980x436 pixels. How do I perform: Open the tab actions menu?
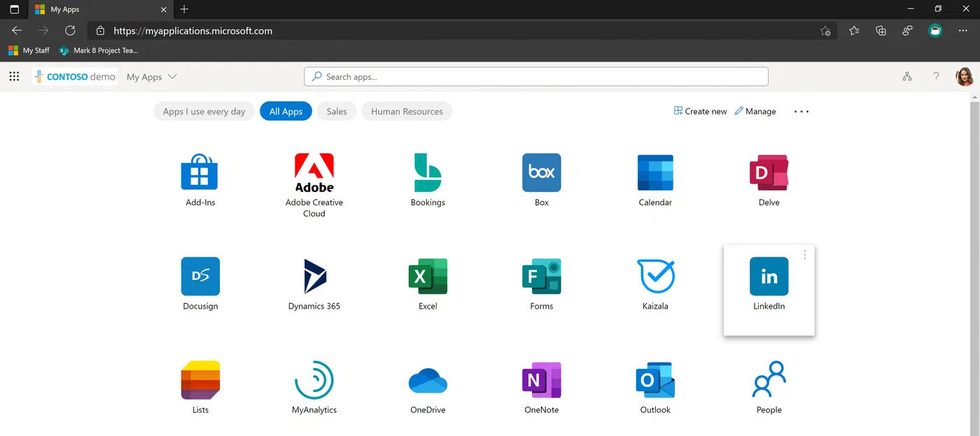(x=14, y=10)
